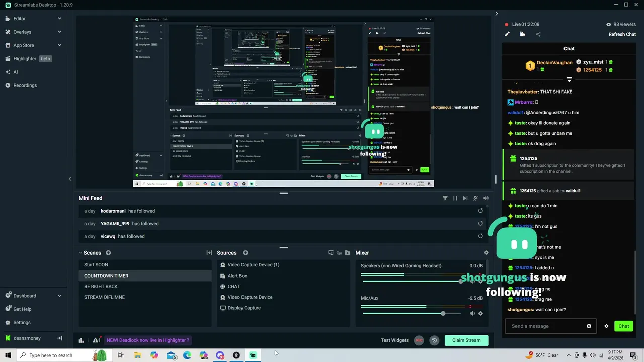Log out via arrow next to deansmoney
This screenshot has height=362, width=644.
click(x=59, y=338)
